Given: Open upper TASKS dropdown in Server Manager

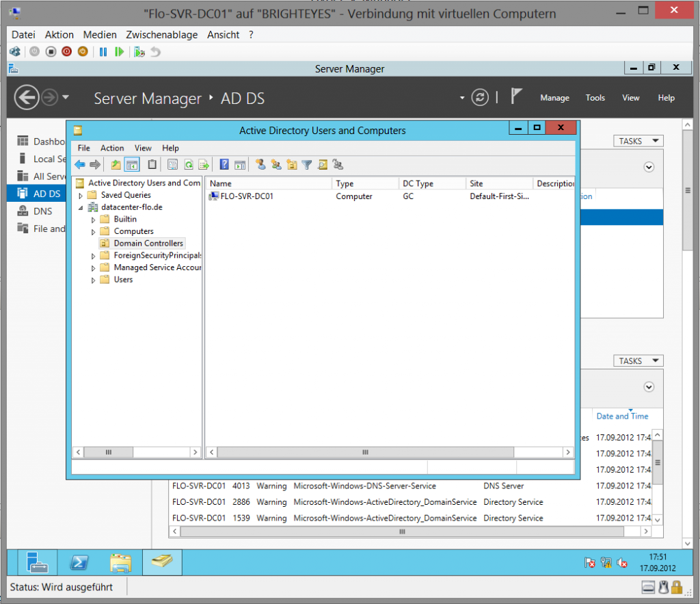Looking at the screenshot, I should tap(638, 141).
